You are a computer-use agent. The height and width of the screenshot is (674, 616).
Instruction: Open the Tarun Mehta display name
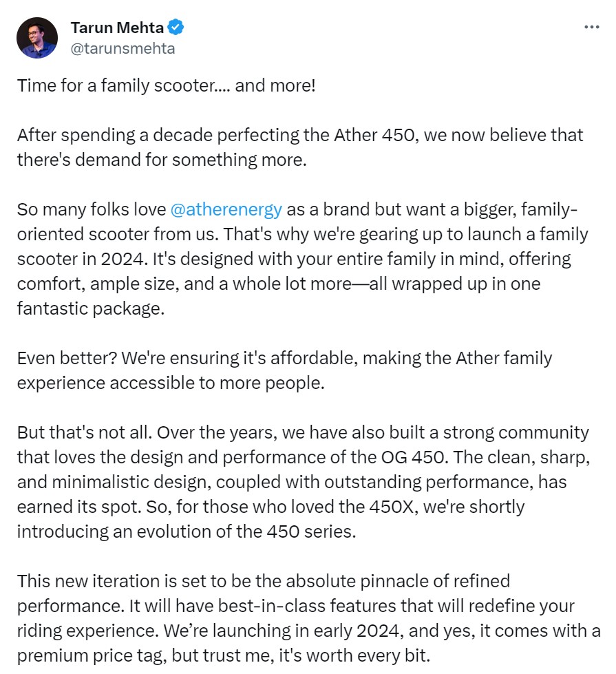coord(117,28)
